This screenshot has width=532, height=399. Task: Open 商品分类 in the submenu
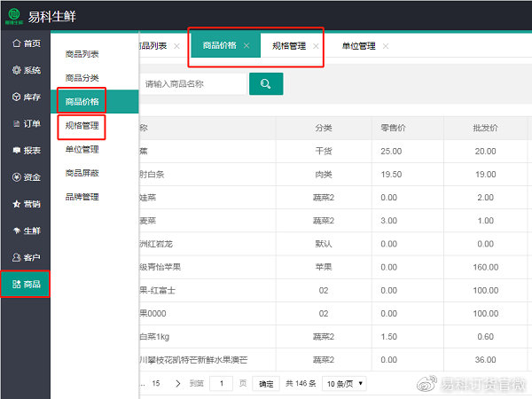(82, 78)
